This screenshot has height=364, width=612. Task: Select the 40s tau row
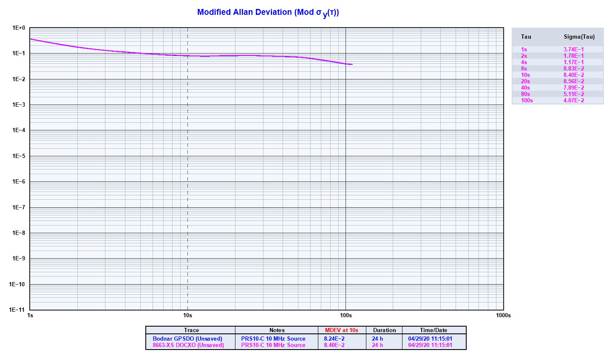pos(558,87)
